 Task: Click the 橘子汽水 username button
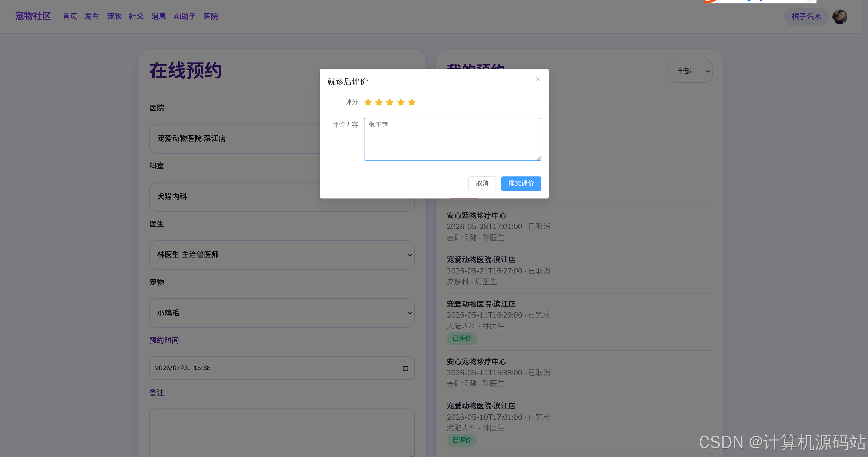coord(806,17)
